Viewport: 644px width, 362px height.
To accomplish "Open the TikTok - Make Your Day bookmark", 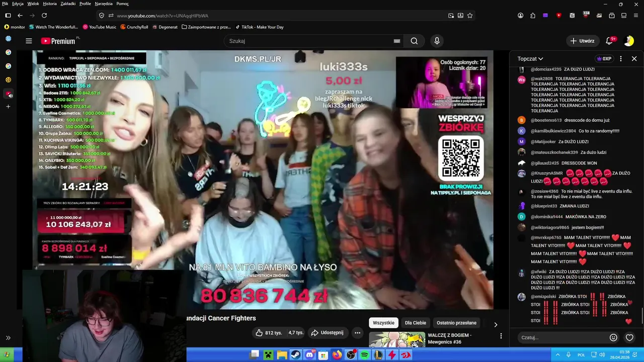I will [259, 27].
